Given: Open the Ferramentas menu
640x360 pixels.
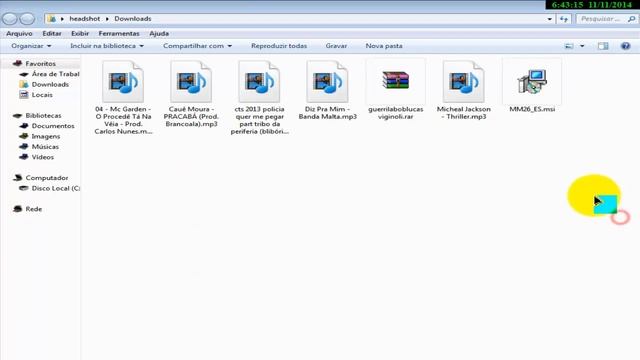Looking at the screenshot, I should pos(119,33).
